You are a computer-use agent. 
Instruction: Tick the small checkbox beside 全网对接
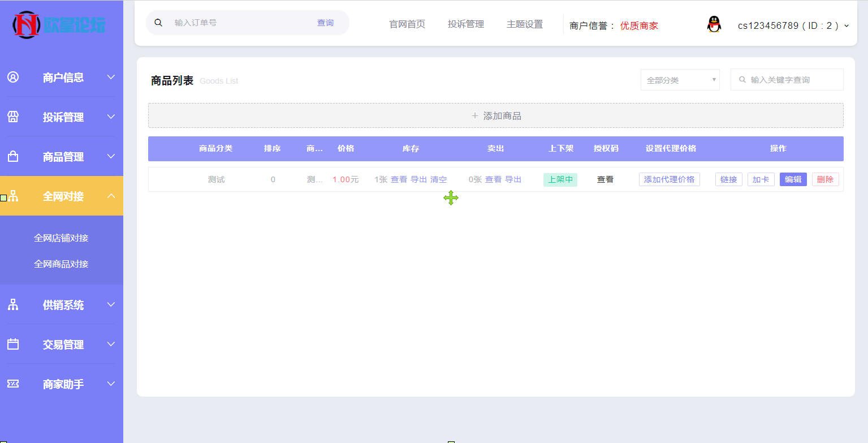(3, 197)
